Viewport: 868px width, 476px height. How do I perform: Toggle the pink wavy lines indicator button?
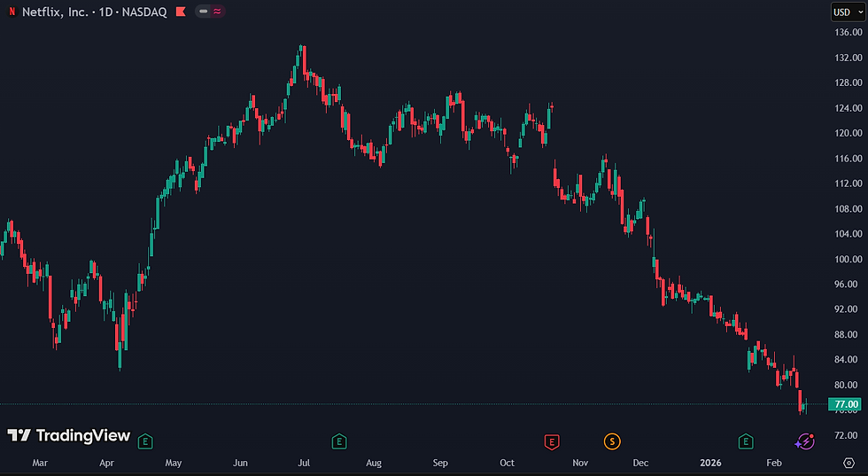(217, 12)
